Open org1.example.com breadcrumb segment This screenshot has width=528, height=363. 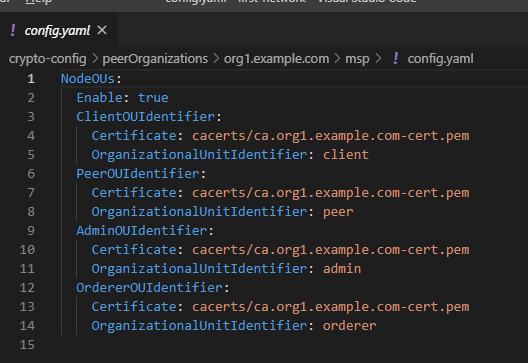click(x=276, y=59)
